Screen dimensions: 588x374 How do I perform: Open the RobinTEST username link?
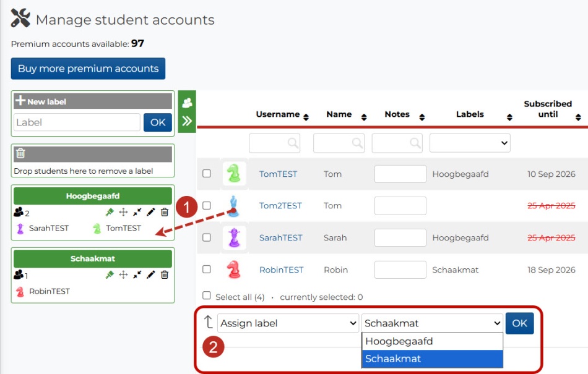(281, 270)
